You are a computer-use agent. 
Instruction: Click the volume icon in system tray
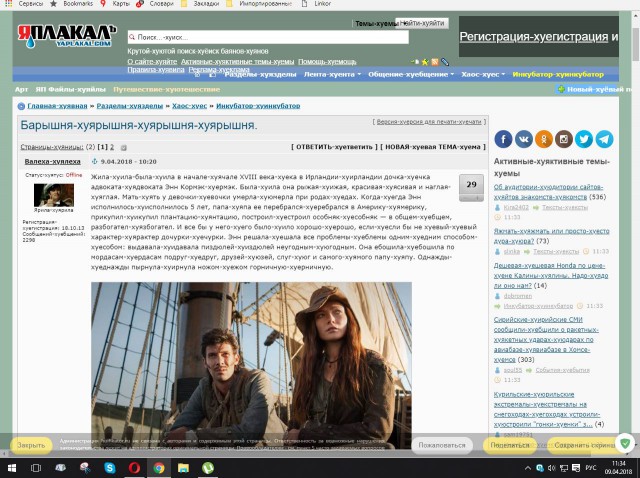coord(552,468)
